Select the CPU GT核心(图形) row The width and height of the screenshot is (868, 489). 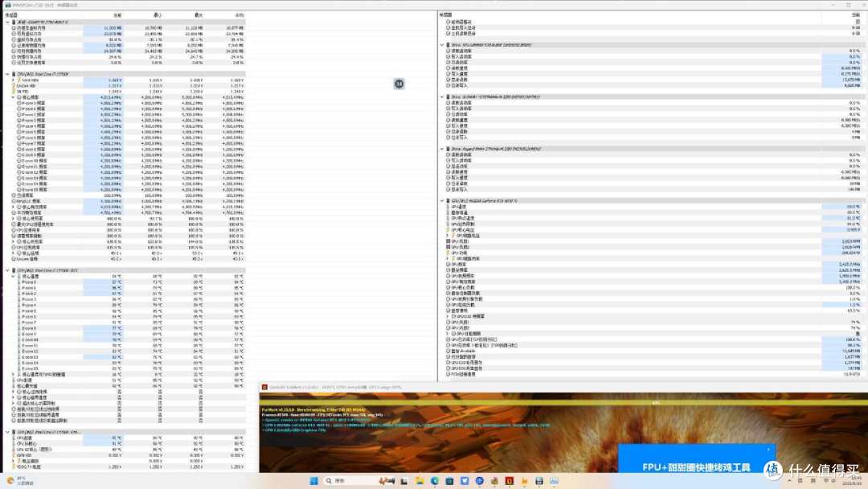[125, 449]
